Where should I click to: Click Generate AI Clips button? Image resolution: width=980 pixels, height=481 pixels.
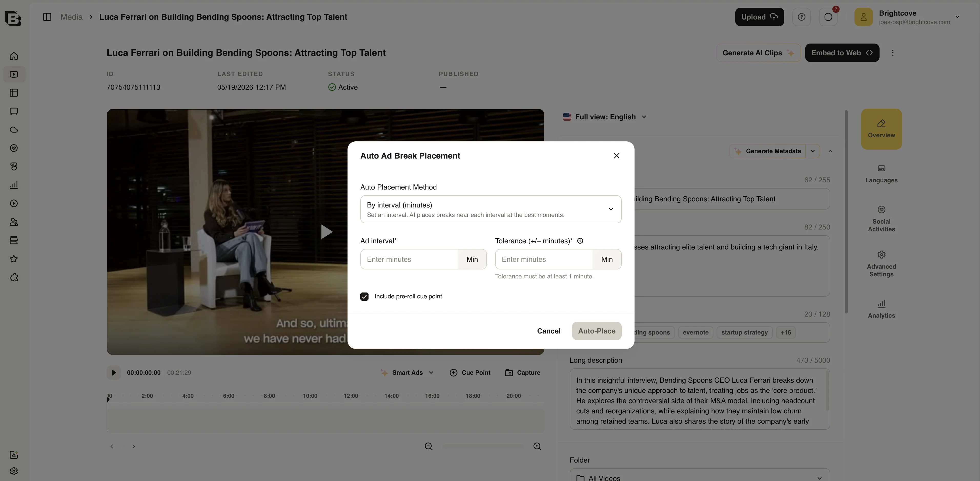758,53
